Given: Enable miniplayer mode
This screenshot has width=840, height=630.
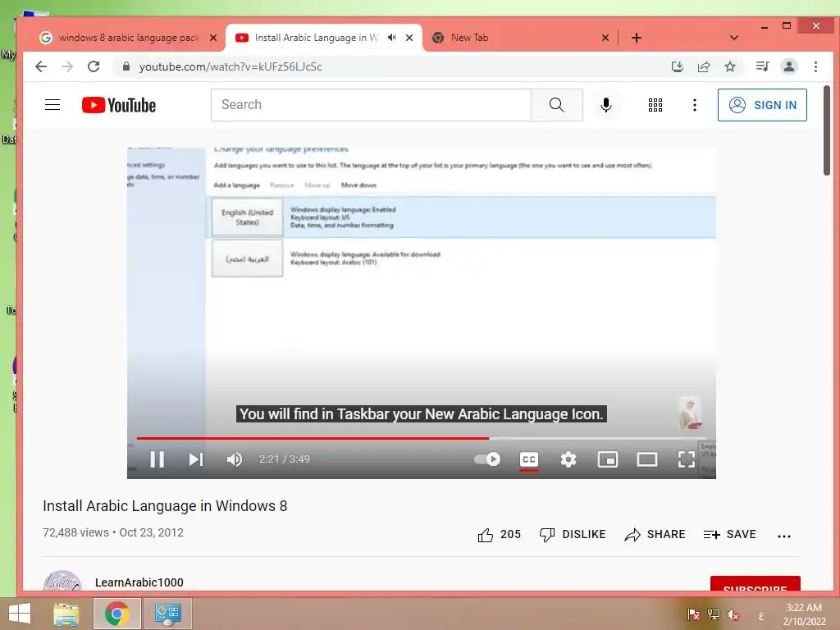Looking at the screenshot, I should [608, 459].
